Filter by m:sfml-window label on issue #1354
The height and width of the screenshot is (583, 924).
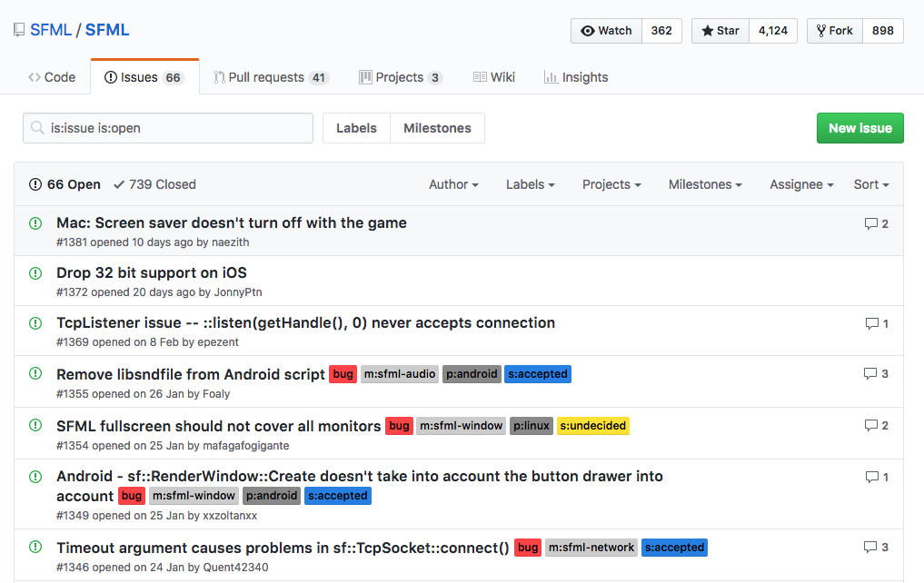[x=461, y=426]
